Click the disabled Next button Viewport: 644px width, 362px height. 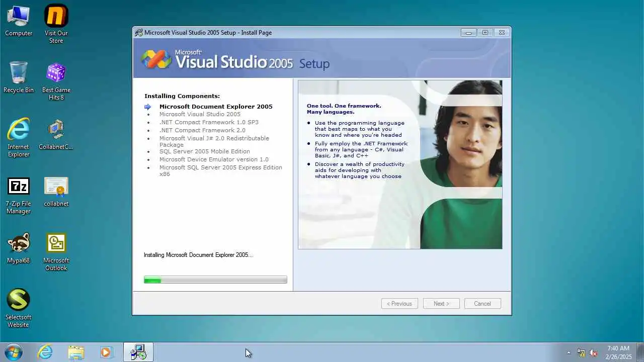(x=441, y=304)
